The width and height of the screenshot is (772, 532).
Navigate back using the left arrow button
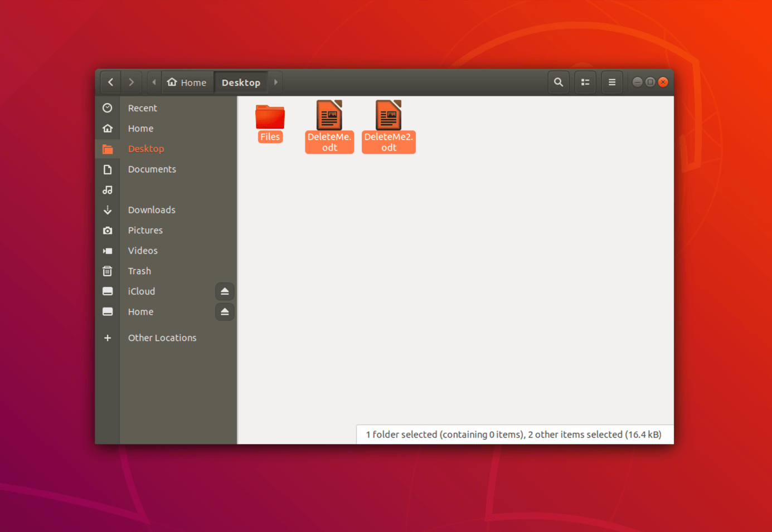pos(110,82)
